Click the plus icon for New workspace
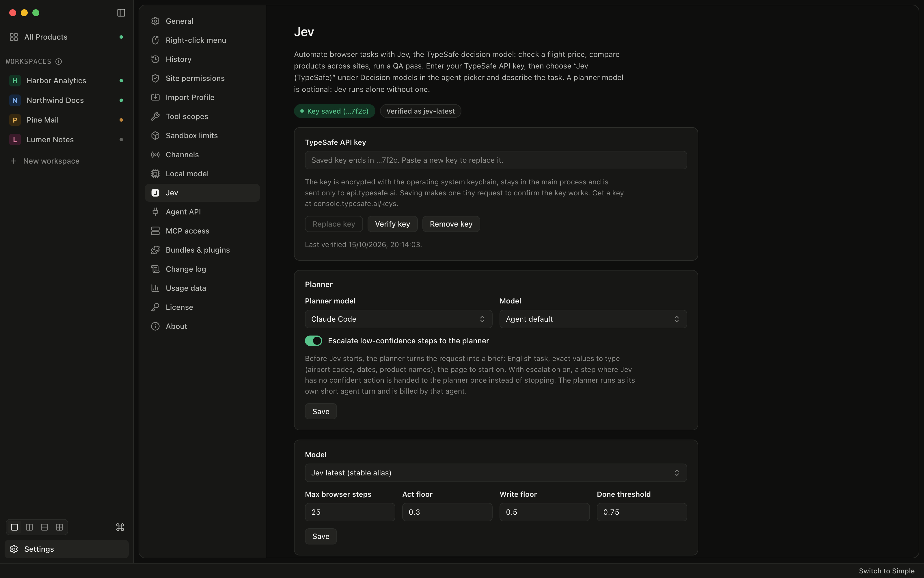924x578 pixels. click(x=13, y=161)
